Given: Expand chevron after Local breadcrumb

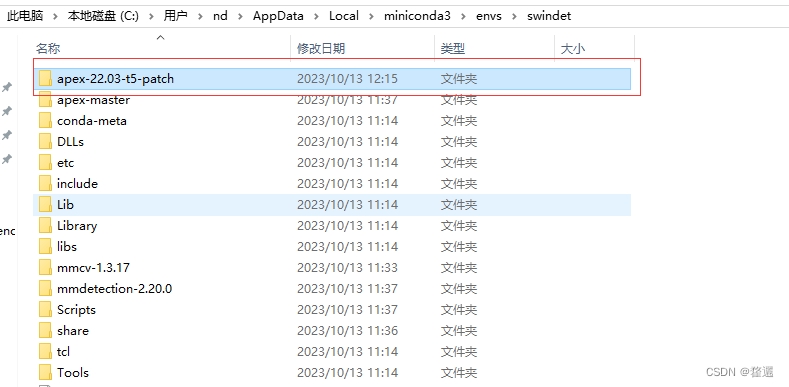Looking at the screenshot, I should click(372, 16).
